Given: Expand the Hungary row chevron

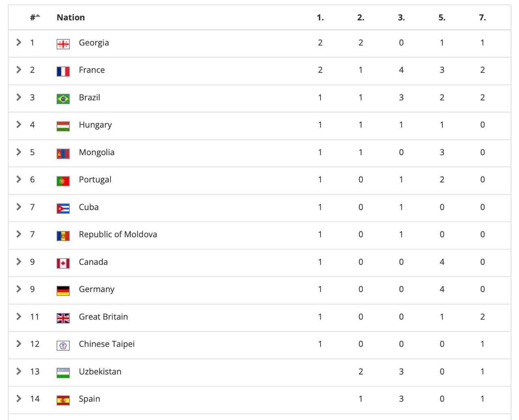Looking at the screenshot, I should pos(19,124).
